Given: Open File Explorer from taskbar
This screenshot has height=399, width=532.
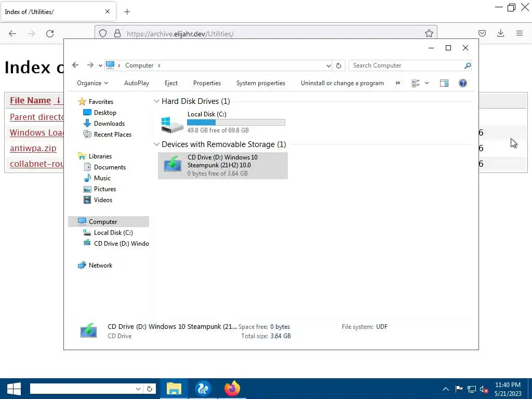Looking at the screenshot, I should click(174, 389).
